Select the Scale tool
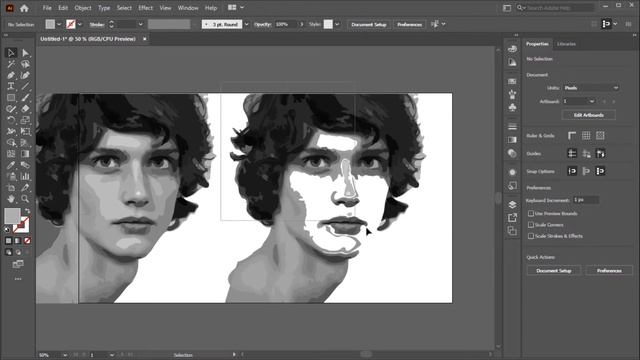Viewport: 640px width, 360px height. [x=25, y=120]
